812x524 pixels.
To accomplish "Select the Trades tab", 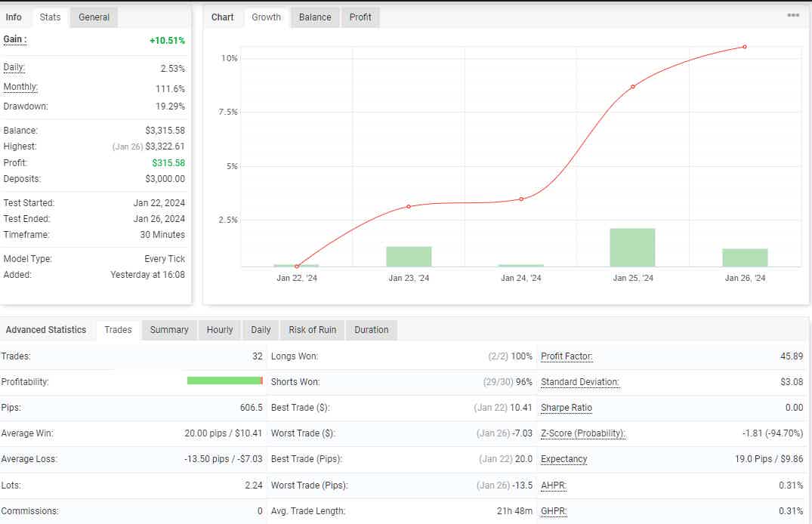I will coord(118,330).
